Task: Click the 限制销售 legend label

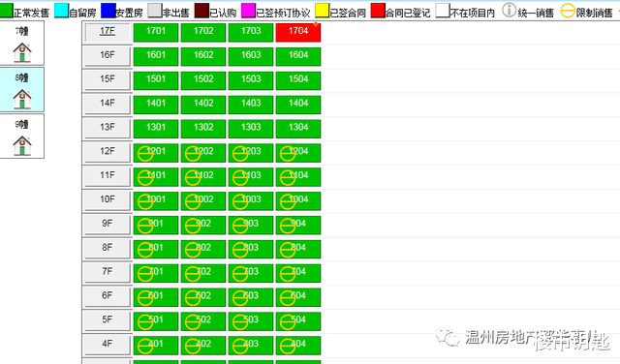Action: coord(594,13)
